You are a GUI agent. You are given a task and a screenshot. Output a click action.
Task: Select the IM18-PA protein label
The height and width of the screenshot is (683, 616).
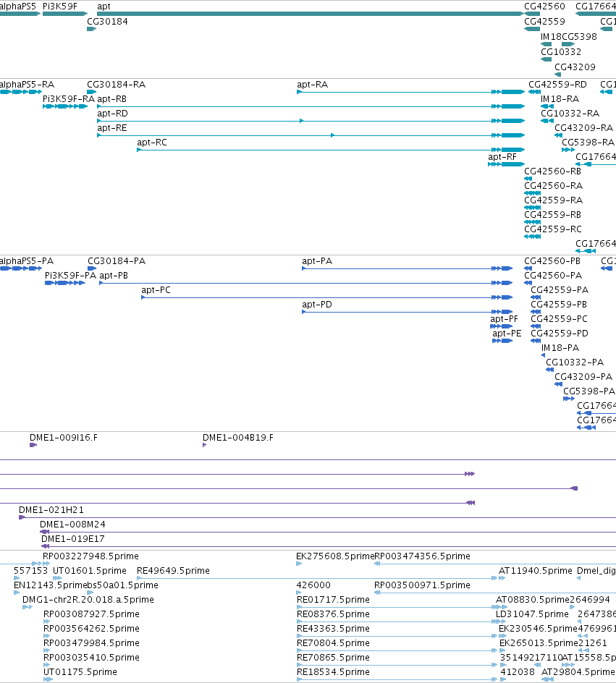pyautogui.click(x=560, y=347)
